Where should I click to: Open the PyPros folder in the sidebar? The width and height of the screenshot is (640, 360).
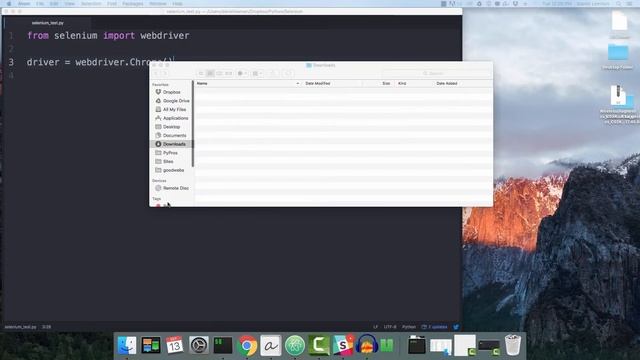tap(171, 153)
